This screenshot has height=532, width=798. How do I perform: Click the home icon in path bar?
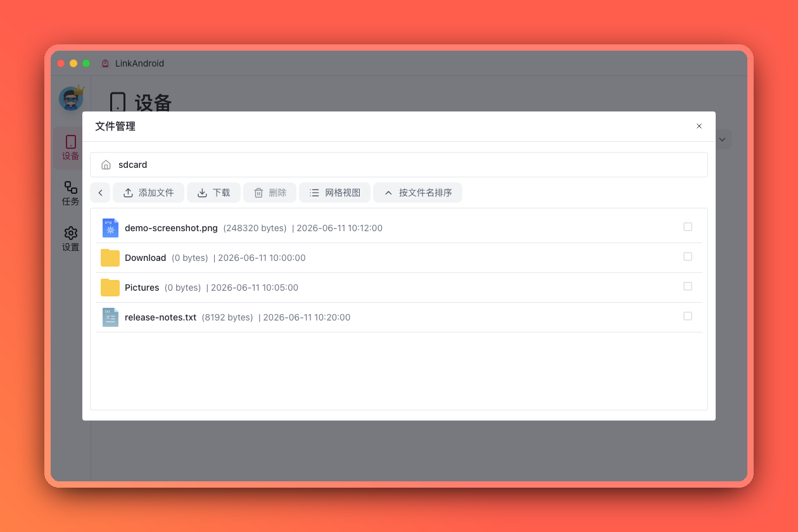106,165
